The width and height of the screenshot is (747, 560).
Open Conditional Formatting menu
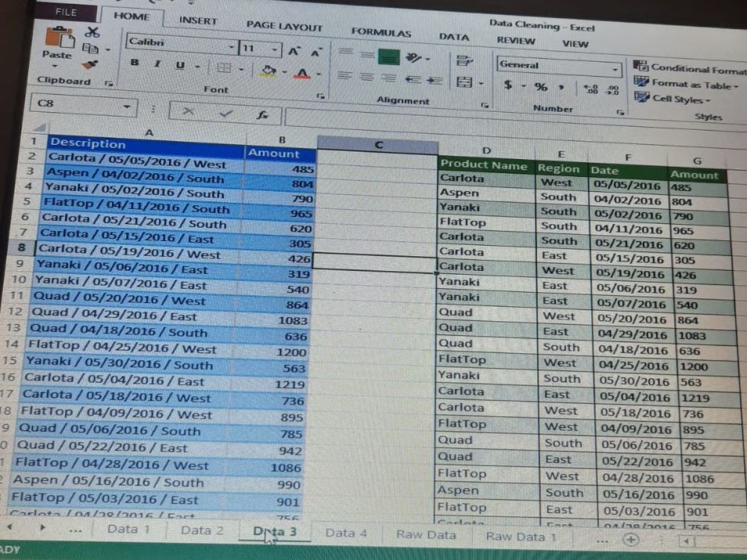(689, 68)
